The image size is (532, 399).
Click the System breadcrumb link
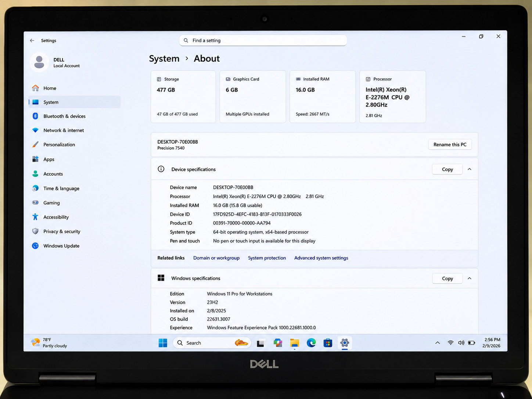[x=164, y=58]
